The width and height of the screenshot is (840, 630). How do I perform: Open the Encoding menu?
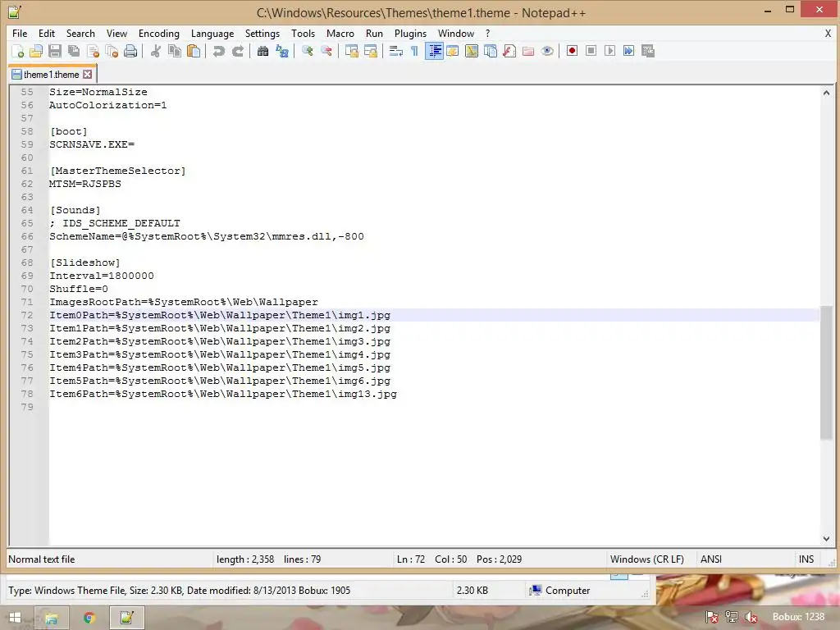[159, 33]
